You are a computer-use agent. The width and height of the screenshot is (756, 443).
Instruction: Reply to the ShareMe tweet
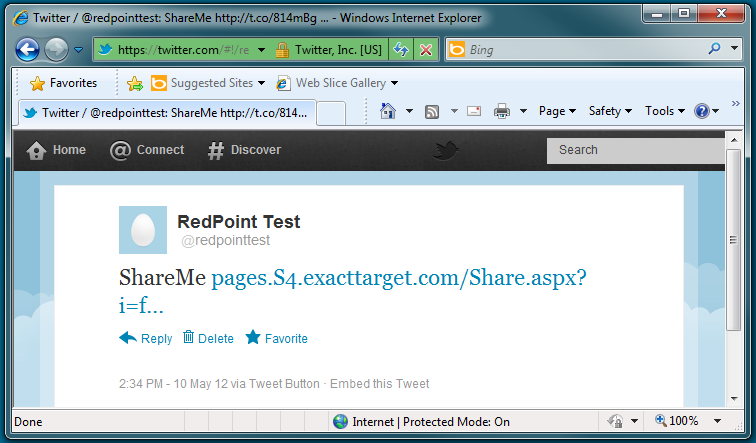pos(146,338)
